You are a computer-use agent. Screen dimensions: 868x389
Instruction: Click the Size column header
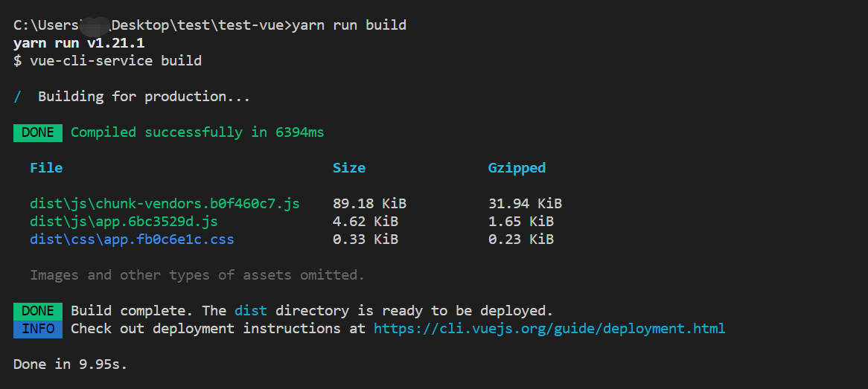tap(348, 167)
